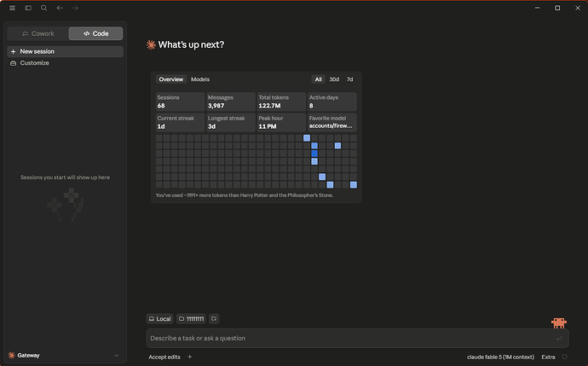Minimize the application window

pos(538,8)
